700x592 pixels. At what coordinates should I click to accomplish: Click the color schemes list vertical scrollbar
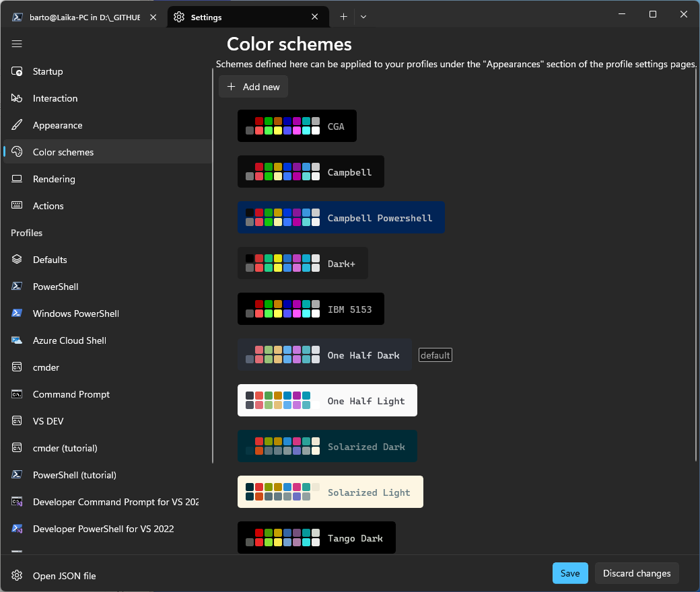click(x=696, y=269)
